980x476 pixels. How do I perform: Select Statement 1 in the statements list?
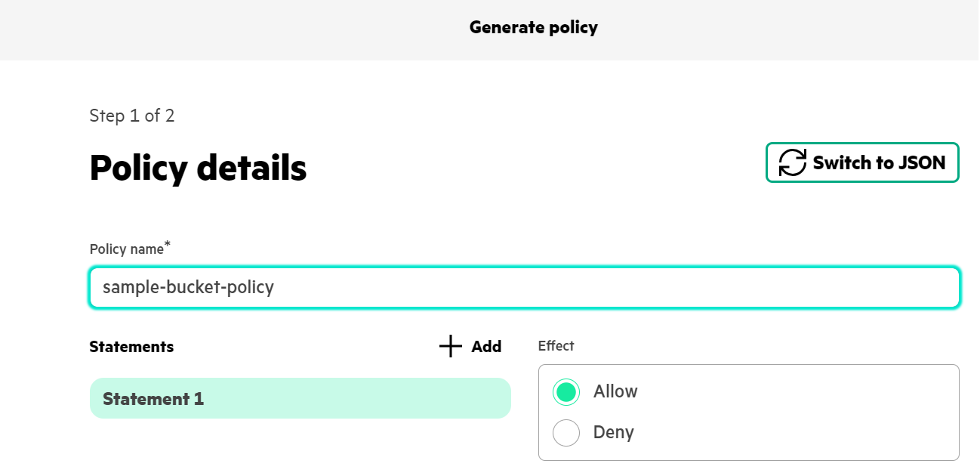(x=300, y=398)
